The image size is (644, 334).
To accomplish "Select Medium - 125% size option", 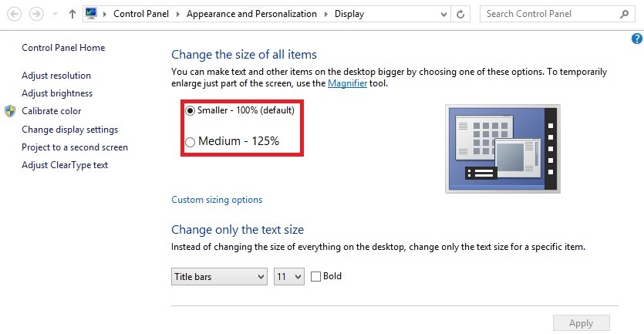I will point(190,142).
